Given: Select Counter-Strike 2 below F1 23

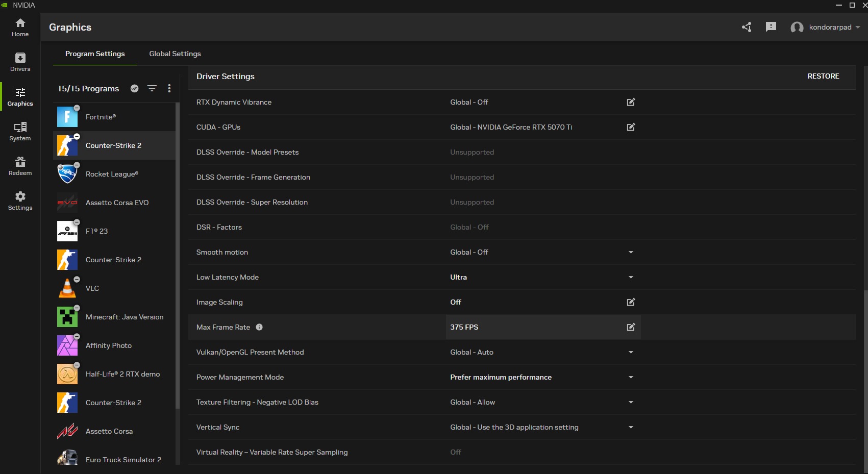Looking at the screenshot, I should [114, 260].
